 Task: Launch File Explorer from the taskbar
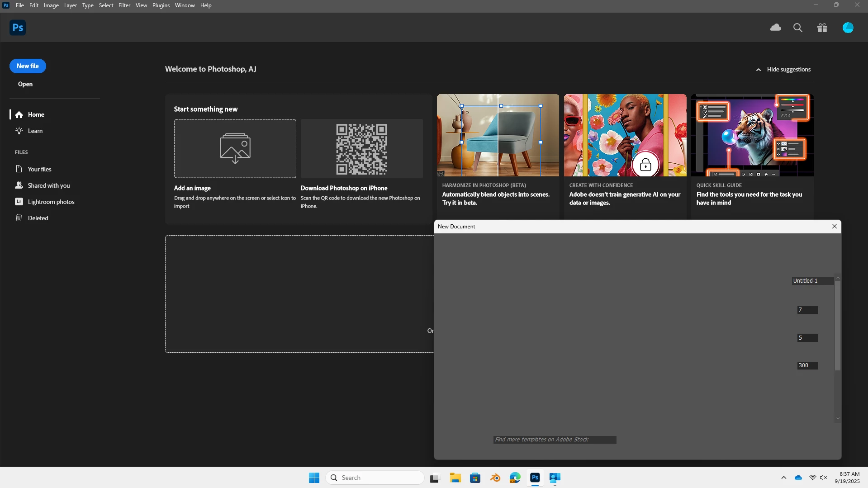[455, 478]
